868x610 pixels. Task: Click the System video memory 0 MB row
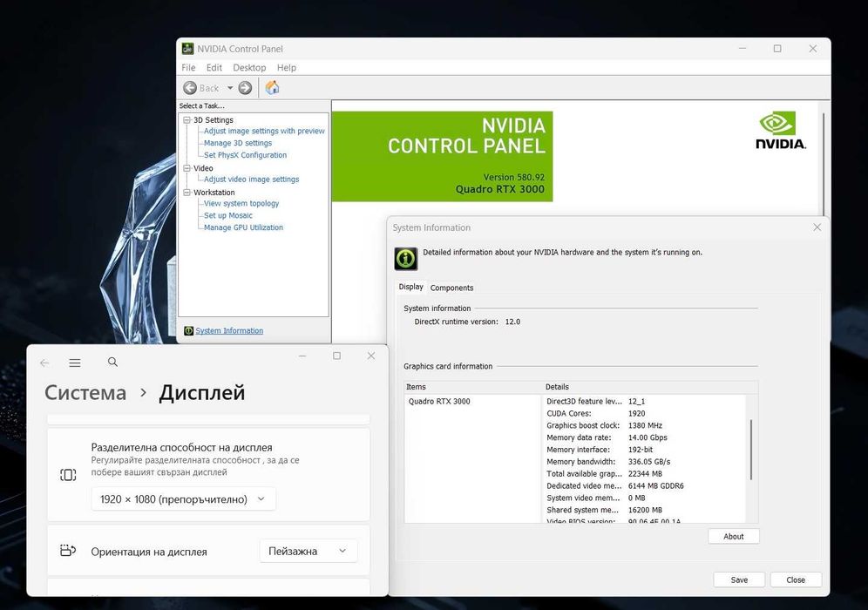click(x=595, y=498)
